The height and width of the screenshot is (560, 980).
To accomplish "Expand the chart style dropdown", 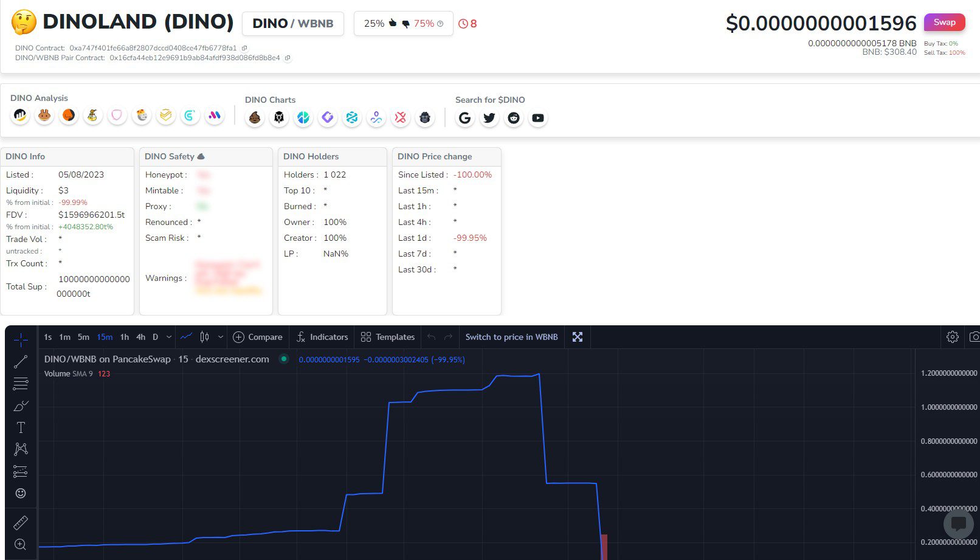I will pyautogui.click(x=221, y=337).
